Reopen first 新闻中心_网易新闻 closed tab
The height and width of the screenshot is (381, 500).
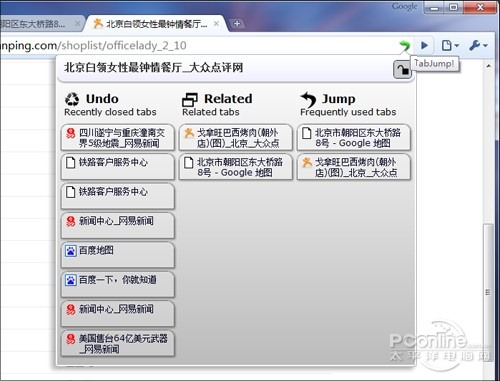point(118,226)
